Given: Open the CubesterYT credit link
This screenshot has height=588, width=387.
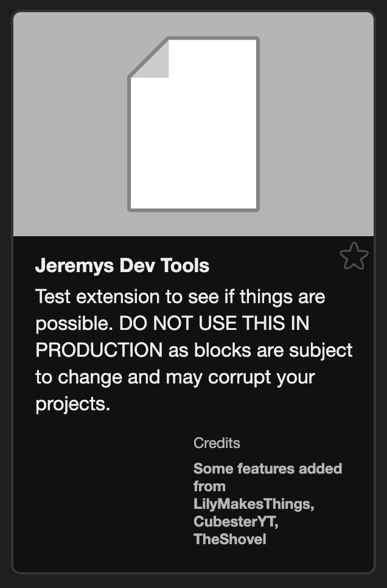Looking at the screenshot, I should pyautogui.click(x=235, y=521).
